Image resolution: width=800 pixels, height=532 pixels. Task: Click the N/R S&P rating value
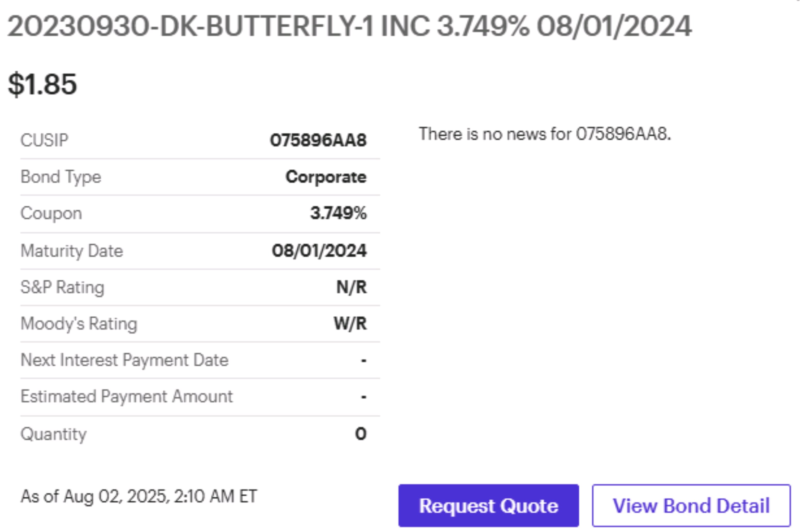[x=351, y=287]
